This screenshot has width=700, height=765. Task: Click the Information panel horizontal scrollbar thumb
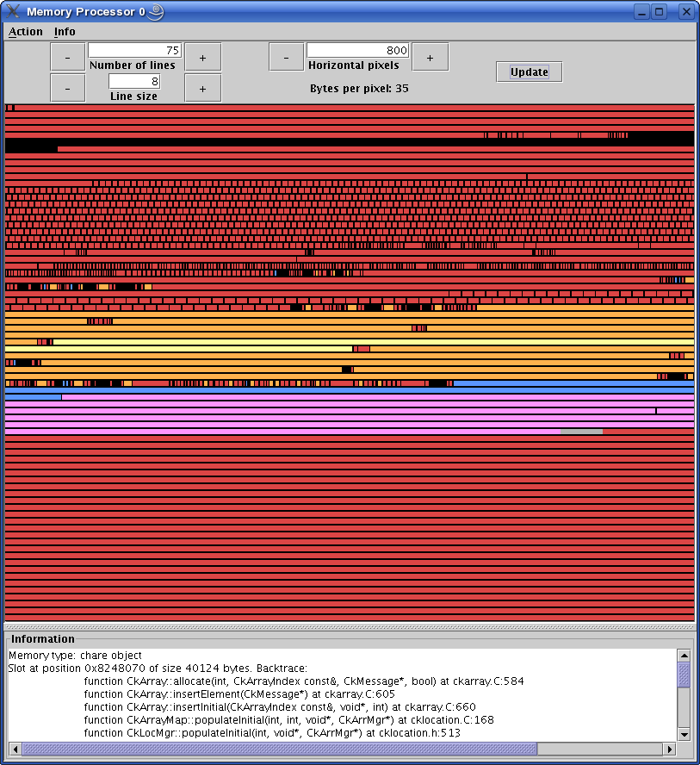(x=279, y=749)
